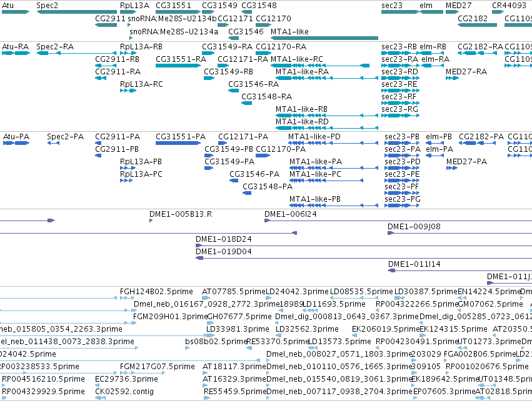Click the elm gene label

(x=426, y=6)
